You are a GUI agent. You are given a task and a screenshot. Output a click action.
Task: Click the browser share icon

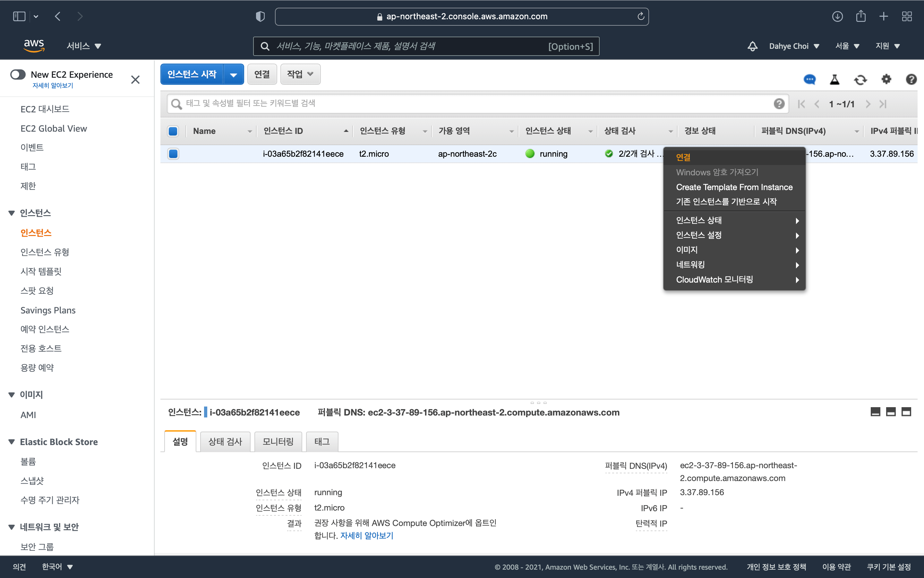860,16
